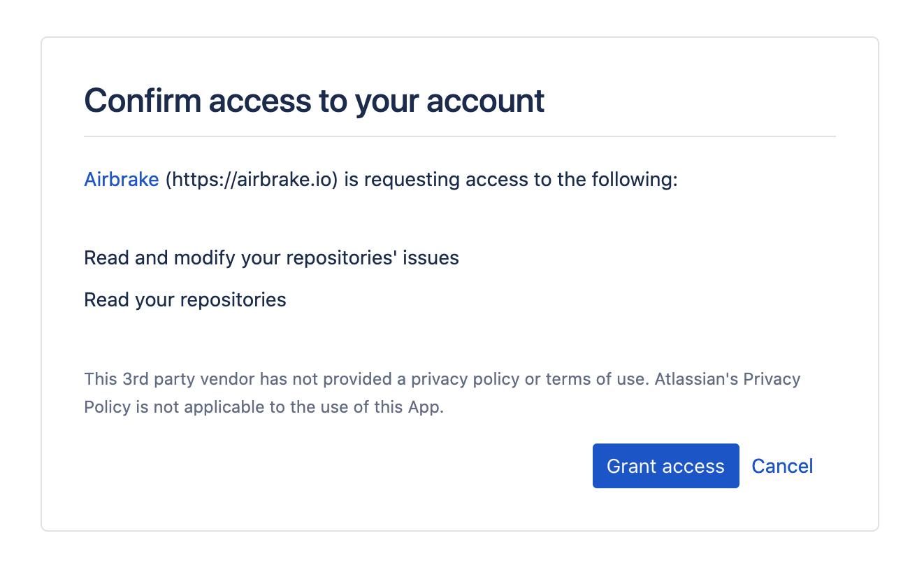Viewport: 924px width, 575px height.
Task: Open the Airbrake link
Action: (122, 180)
